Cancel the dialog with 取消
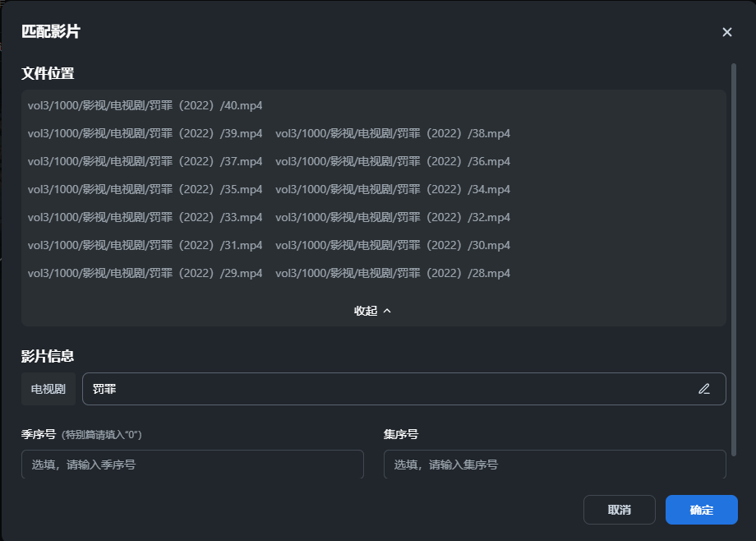Image resolution: width=756 pixels, height=541 pixels. (x=620, y=510)
